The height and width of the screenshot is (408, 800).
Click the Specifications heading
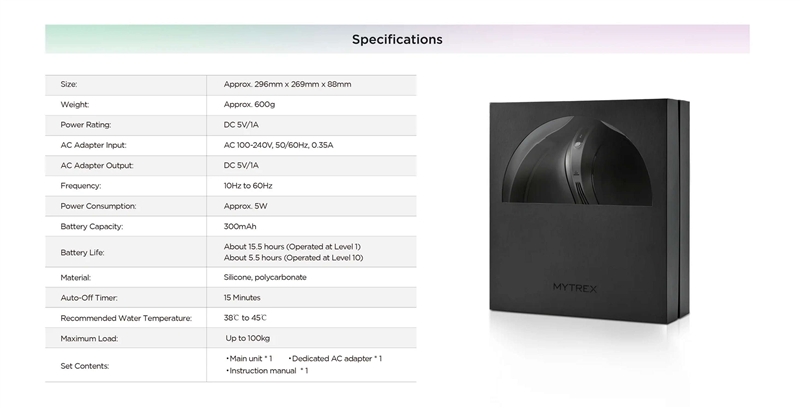[x=397, y=40]
